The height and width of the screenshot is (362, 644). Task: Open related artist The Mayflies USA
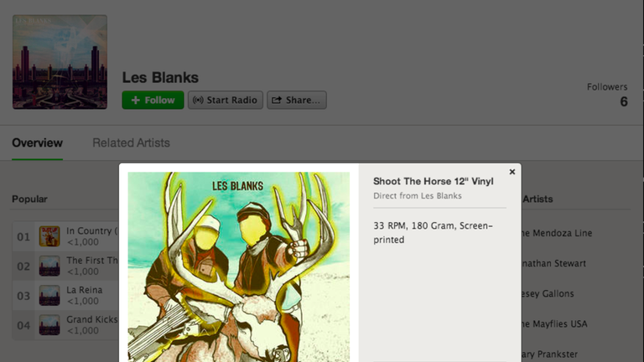pos(554,323)
